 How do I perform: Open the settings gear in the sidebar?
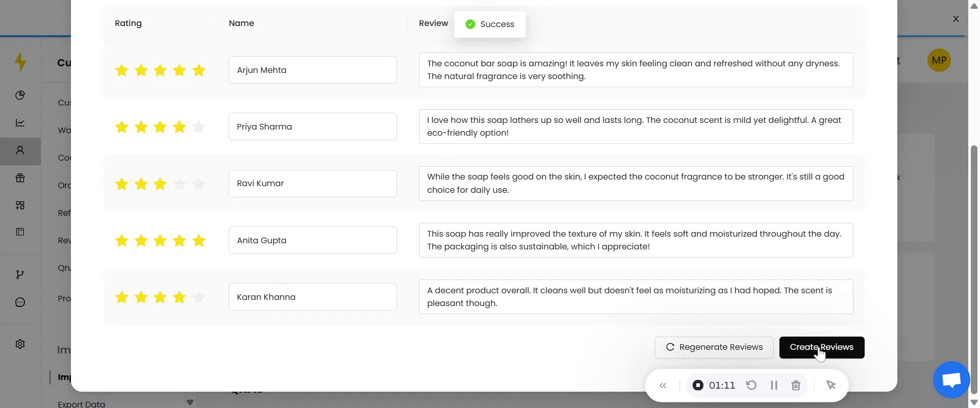(20, 344)
